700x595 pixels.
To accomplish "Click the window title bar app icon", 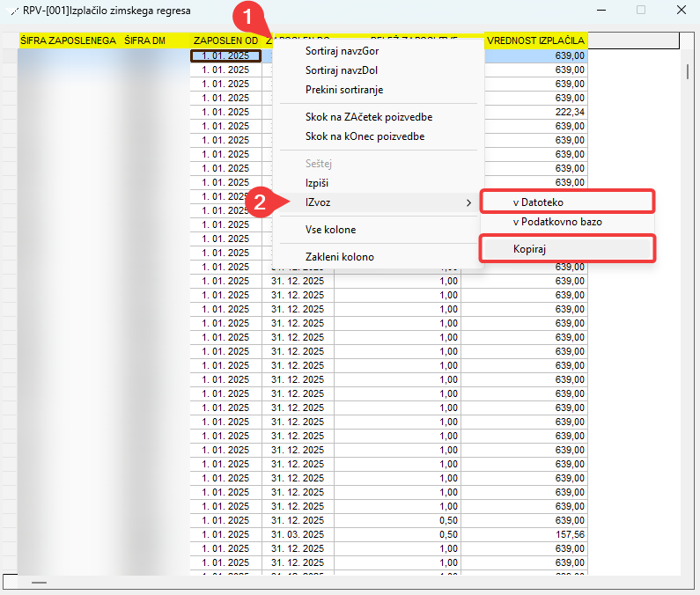I will tap(12, 11).
